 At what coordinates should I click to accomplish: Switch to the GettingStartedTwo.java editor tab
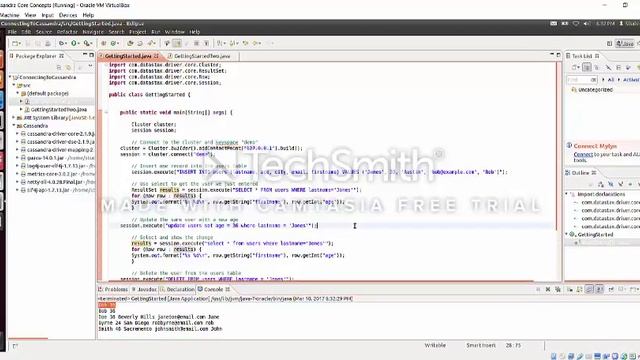pos(202,56)
